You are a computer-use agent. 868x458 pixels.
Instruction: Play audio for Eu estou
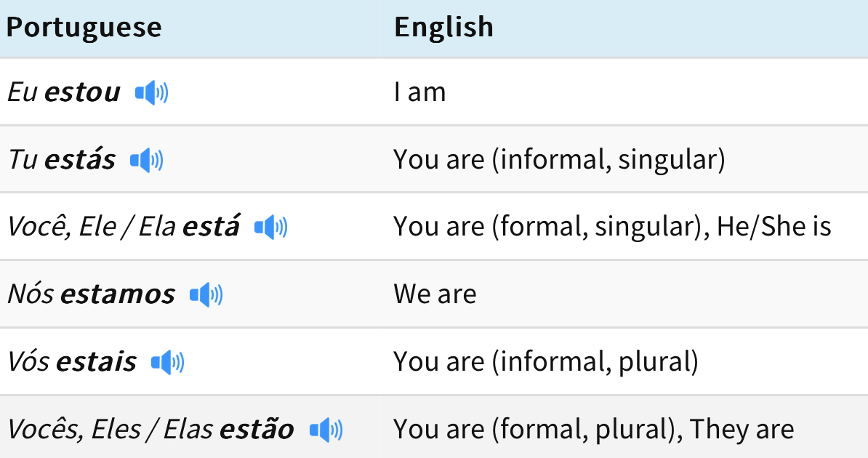coord(152,92)
